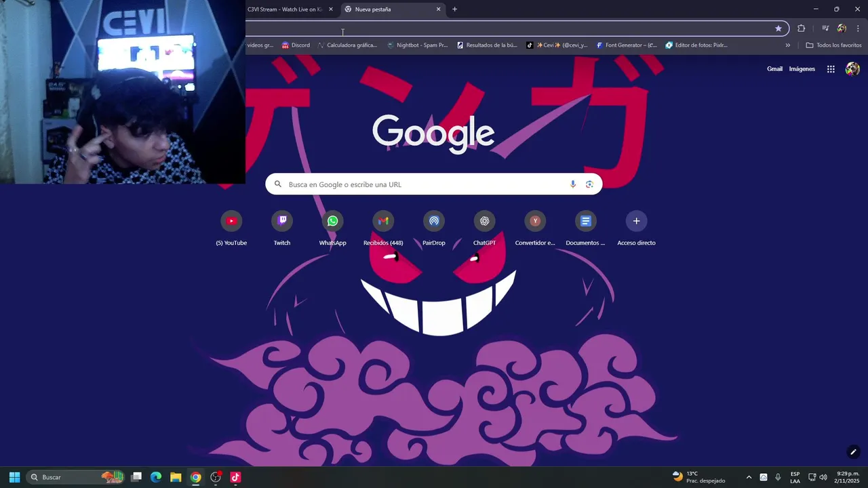Open OBS Studio from taskbar
The width and height of the screenshot is (868, 488).
tap(216, 477)
